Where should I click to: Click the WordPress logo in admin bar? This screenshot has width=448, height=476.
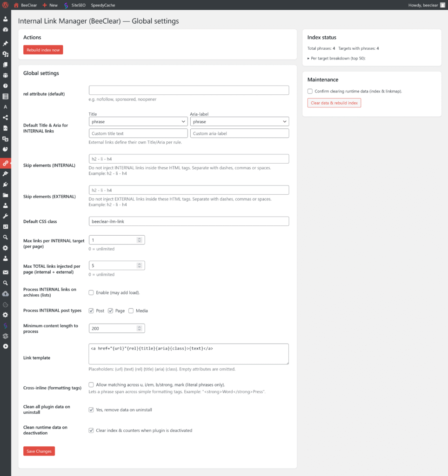pyautogui.click(x=6, y=5)
